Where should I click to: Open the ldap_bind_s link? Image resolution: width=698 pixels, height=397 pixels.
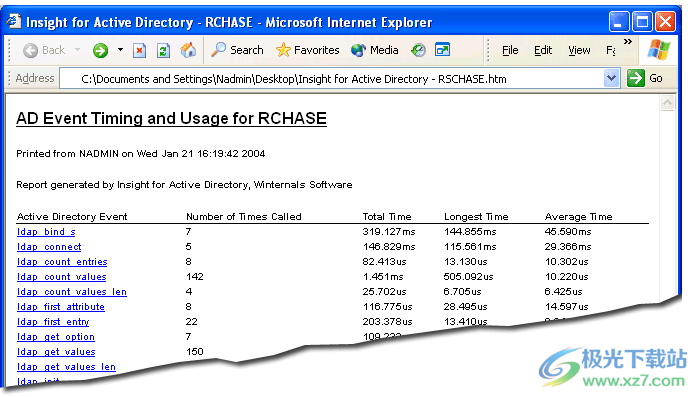pos(46,232)
